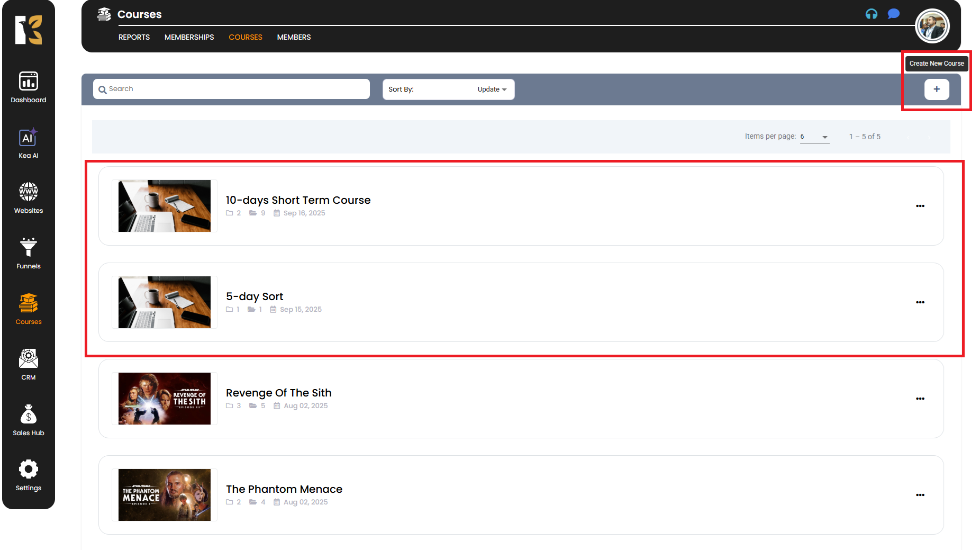Image resolution: width=980 pixels, height=550 pixels.
Task: Open the 5-day Sort course title
Action: (x=255, y=296)
